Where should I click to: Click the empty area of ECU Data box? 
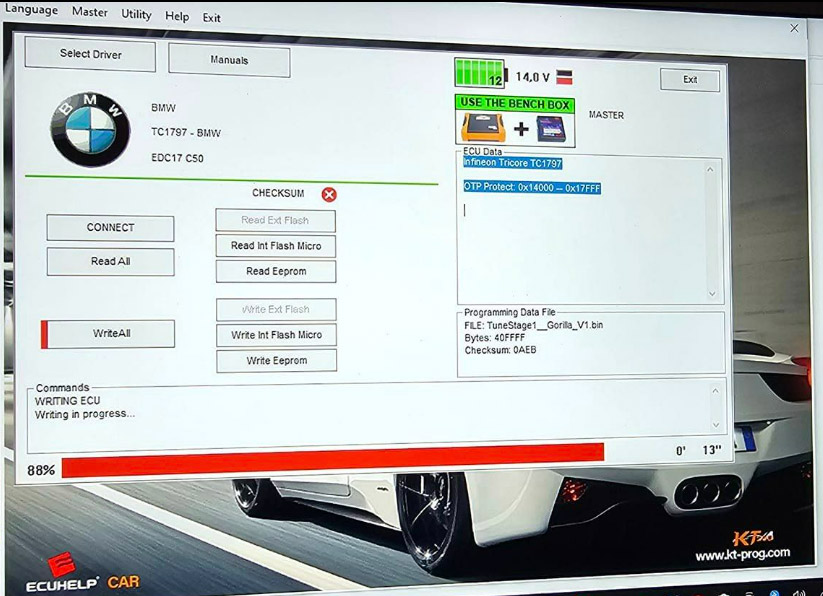click(583, 252)
